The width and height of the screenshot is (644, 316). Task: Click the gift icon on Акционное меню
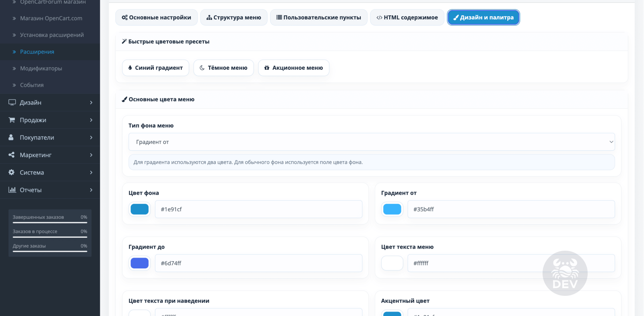267,68
